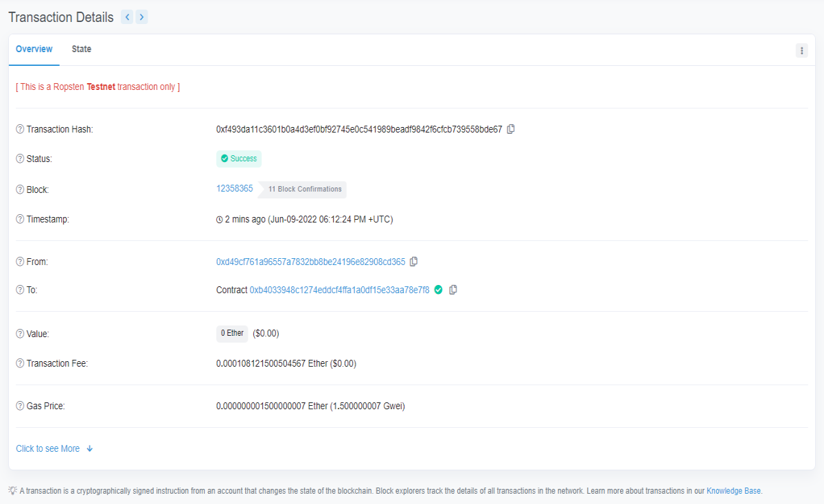The height and width of the screenshot is (504, 824).
Task: Click the Transaction Fee help icon
Action: [20, 363]
